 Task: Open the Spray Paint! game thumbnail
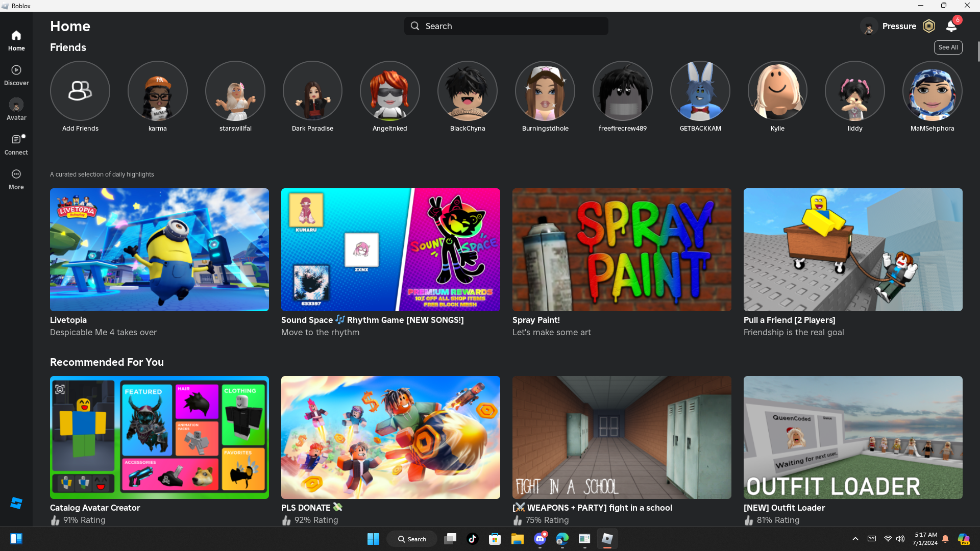point(622,249)
